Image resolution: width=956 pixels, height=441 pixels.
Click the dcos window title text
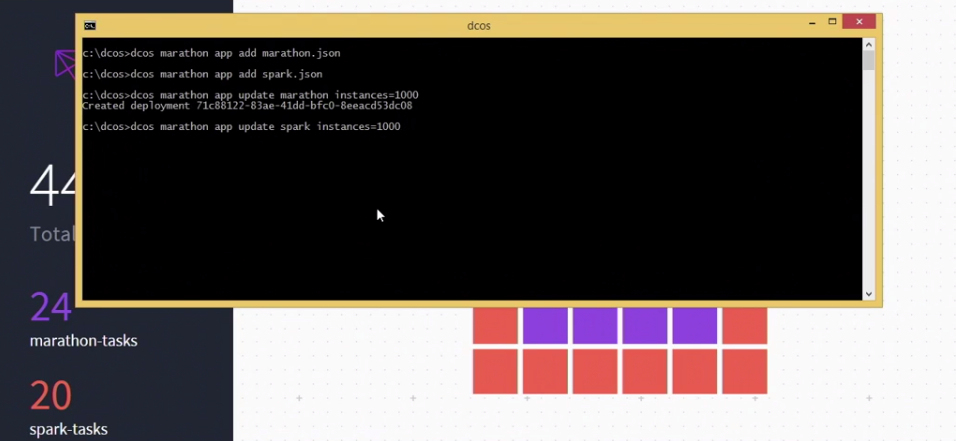click(x=479, y=25)
